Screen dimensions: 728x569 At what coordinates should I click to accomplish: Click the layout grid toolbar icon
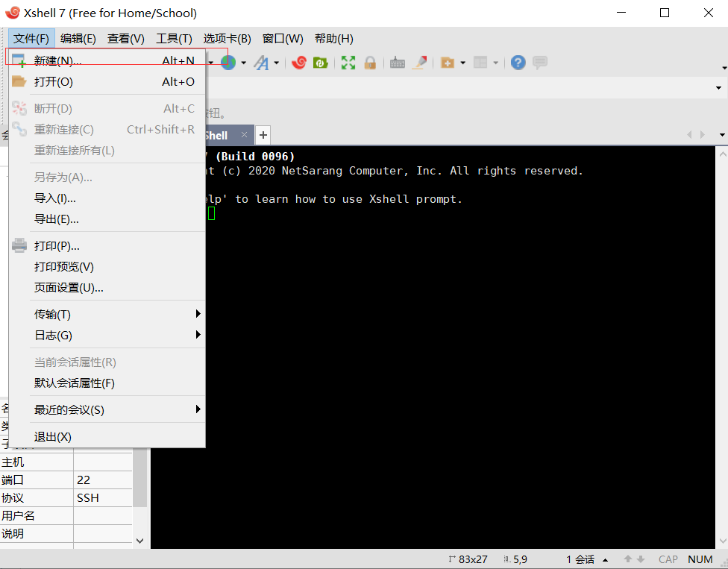(480, 62)
